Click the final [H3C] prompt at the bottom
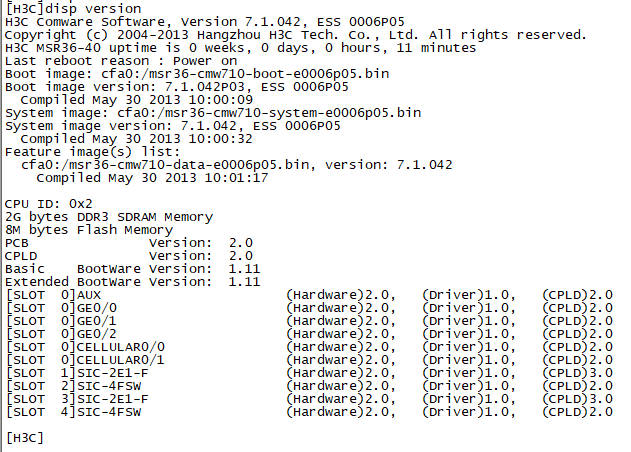 [25, 437]
